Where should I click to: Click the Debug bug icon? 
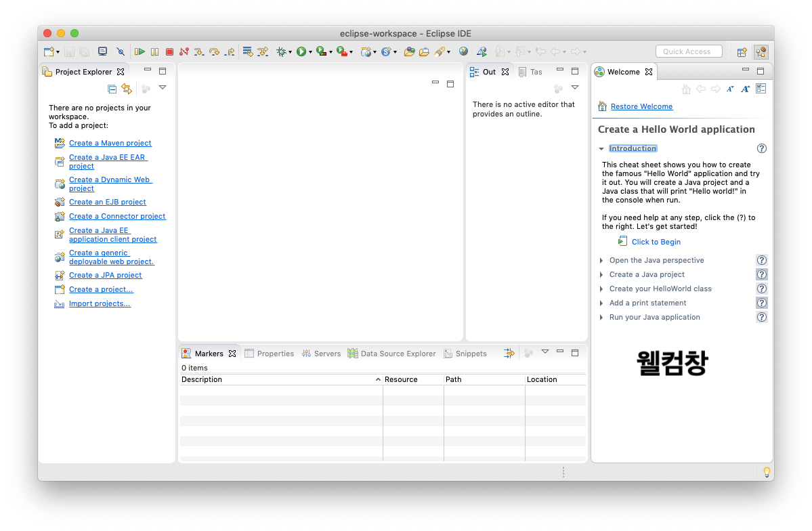(x=281, y=51)
